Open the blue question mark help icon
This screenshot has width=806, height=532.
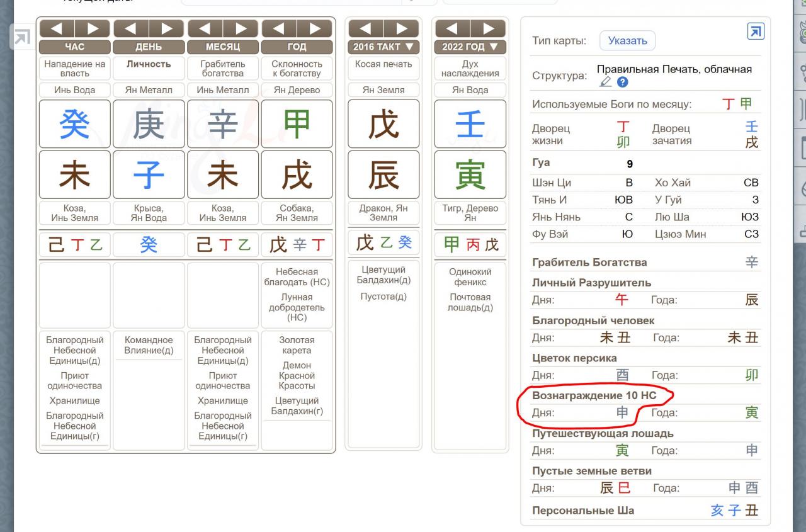tap(622, 82)
